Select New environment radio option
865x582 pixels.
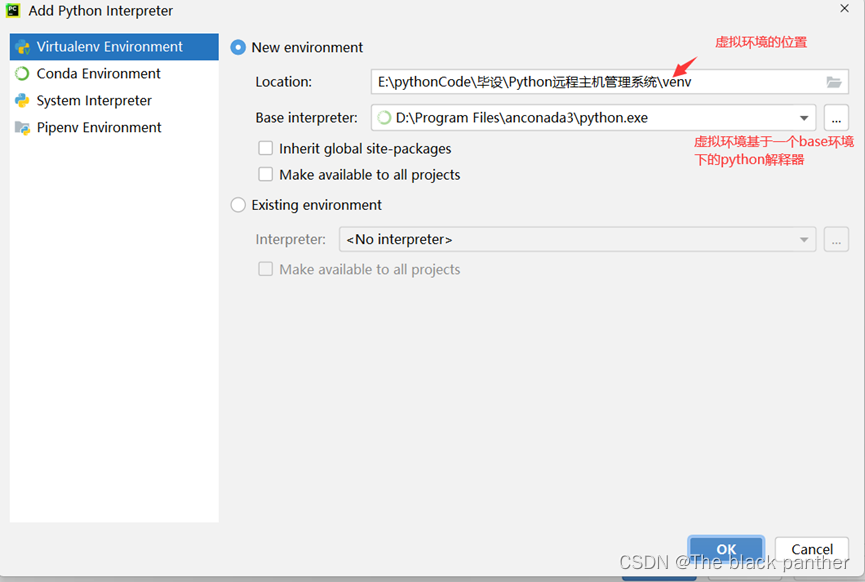[x=237, y=46]
